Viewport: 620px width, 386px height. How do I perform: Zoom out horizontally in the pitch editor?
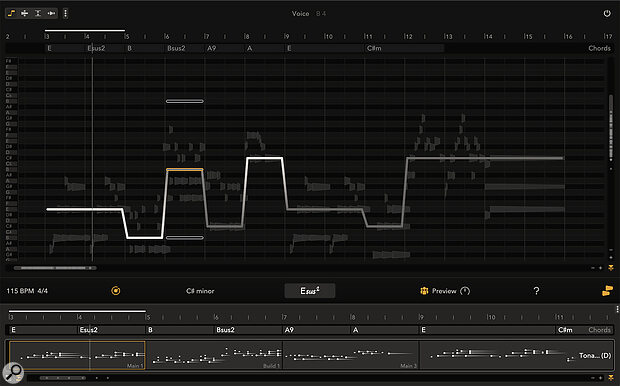(593, 268)
